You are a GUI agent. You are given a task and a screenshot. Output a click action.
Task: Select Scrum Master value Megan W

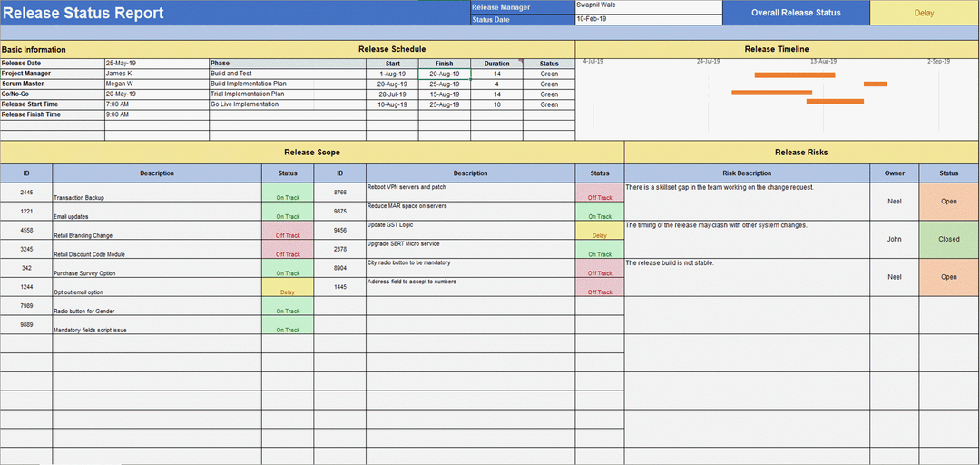(x=156, y=84)
